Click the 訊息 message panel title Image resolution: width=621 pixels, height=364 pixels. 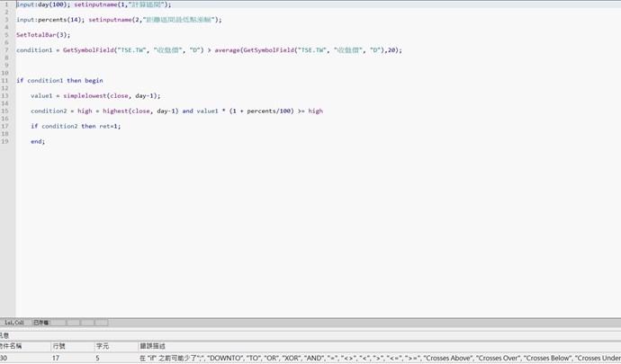(x=4, y=335)
